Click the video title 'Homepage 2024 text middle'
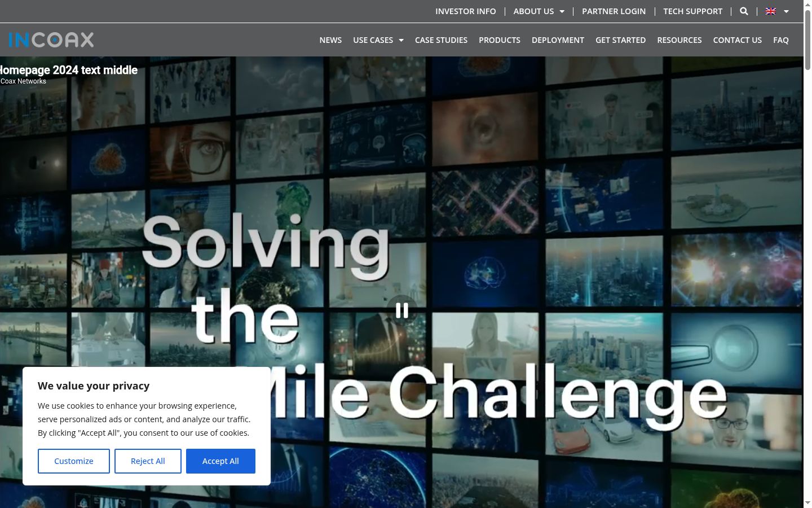This screenshot has height=508, width=812. pos(68,70)
